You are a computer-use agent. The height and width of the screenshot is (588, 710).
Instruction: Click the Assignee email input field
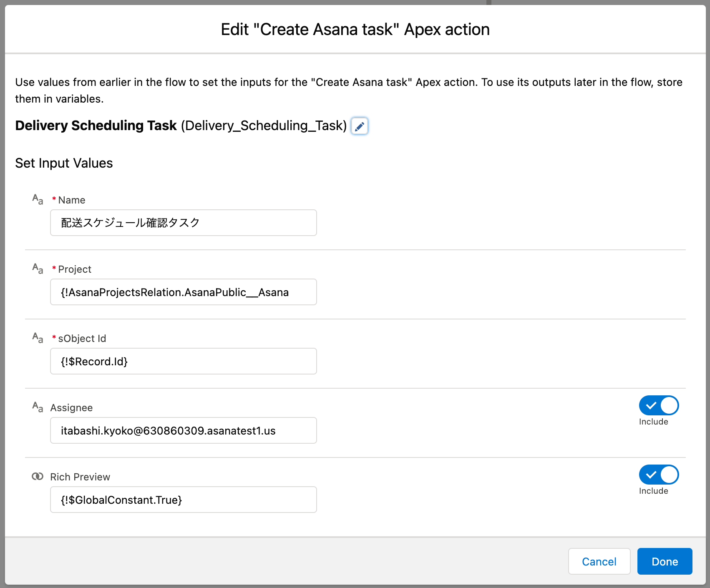pyautogui.click(x=183, y=430)
